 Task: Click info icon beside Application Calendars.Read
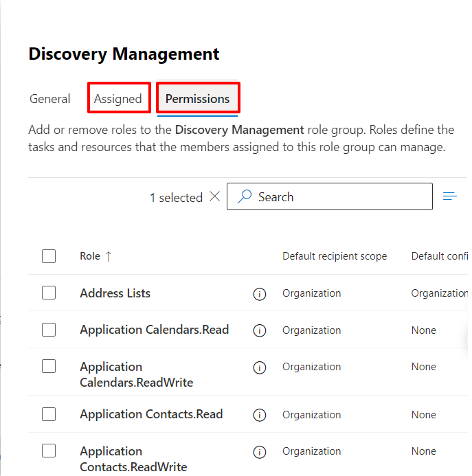coord(260,330)
